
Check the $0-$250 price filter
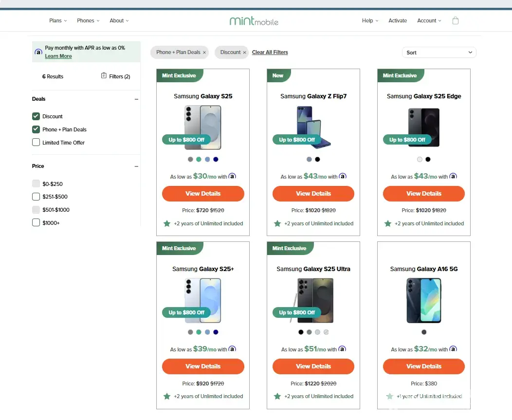click(x=36, y=183)
